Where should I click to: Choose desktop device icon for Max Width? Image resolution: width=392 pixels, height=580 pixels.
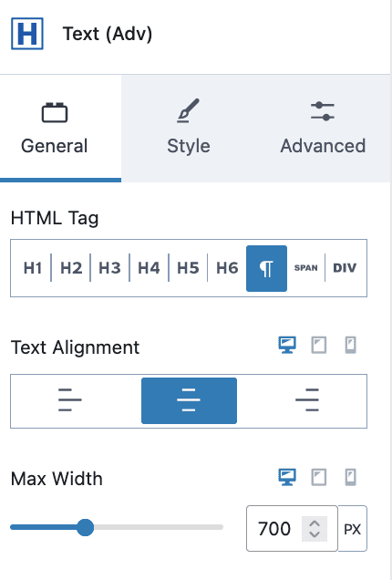[x=287, y=477]
